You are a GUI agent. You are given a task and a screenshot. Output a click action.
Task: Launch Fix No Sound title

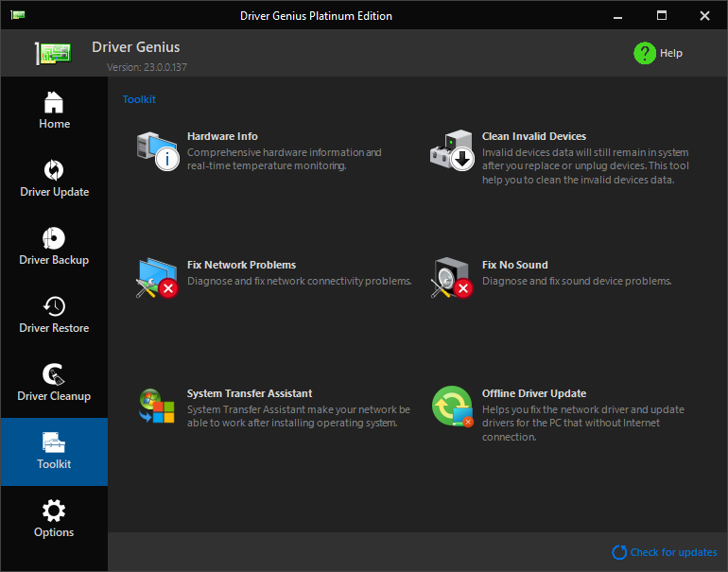[x=515, y=265]
